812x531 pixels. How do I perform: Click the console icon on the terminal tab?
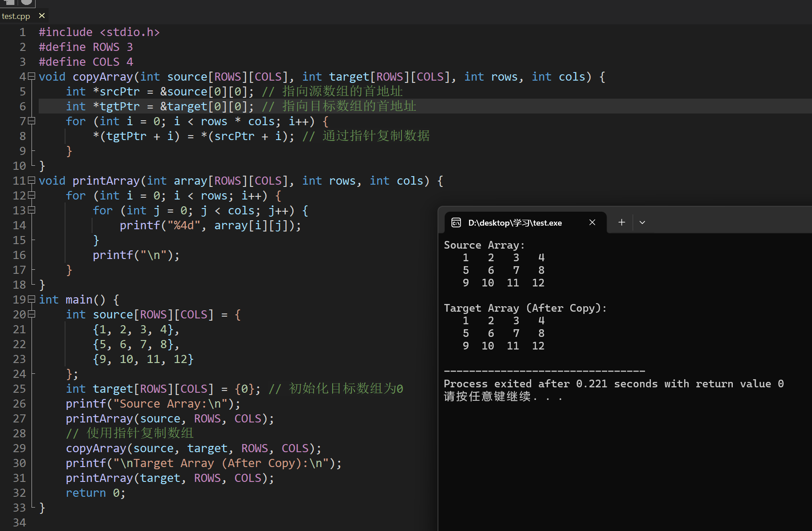(x=456, y=222)
